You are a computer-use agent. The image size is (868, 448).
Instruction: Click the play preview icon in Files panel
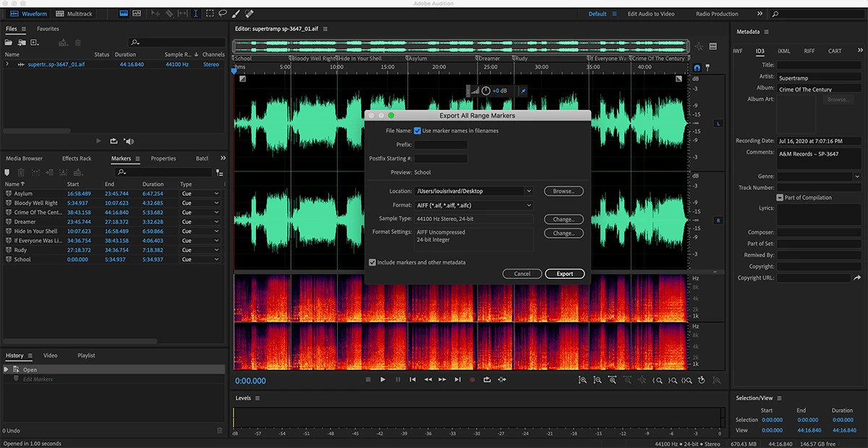[x=99, y=141]
